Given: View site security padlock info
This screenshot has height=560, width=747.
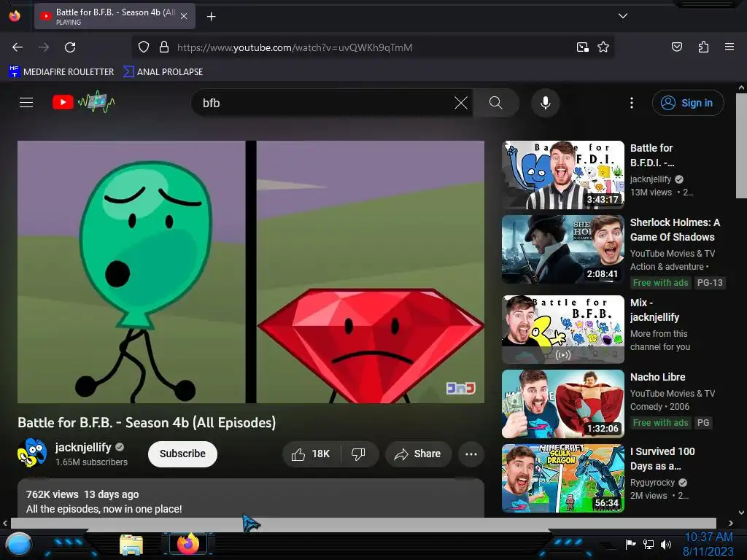Looking at the screenshot, I should [164, 47].
